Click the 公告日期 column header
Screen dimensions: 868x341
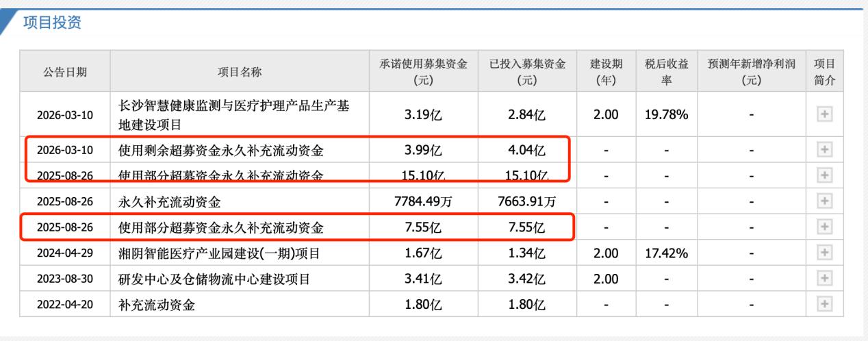click(x=65, y=72)
